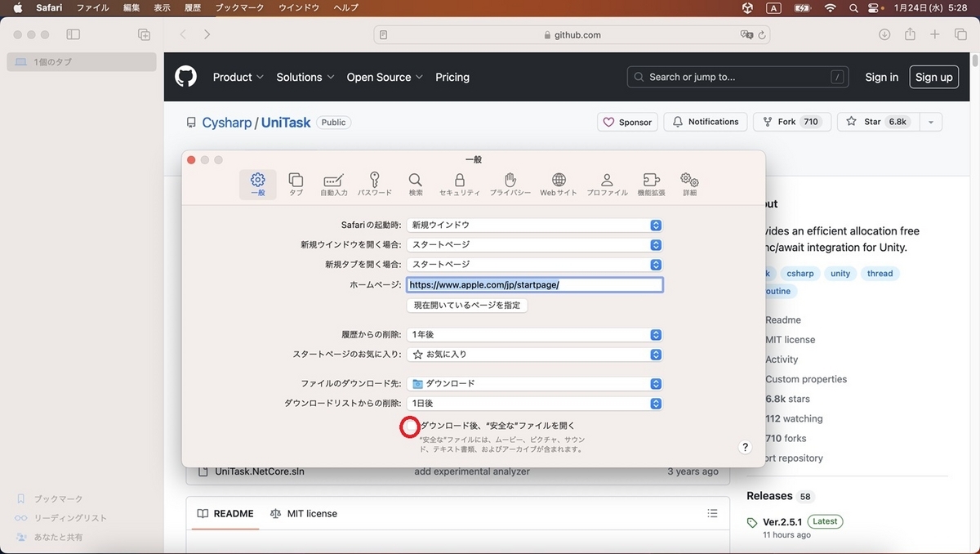Select the リーディングリスト sidebar item
Image resolution: width=980 pixels, height=554 pixels.
click(x=61, y=518)
